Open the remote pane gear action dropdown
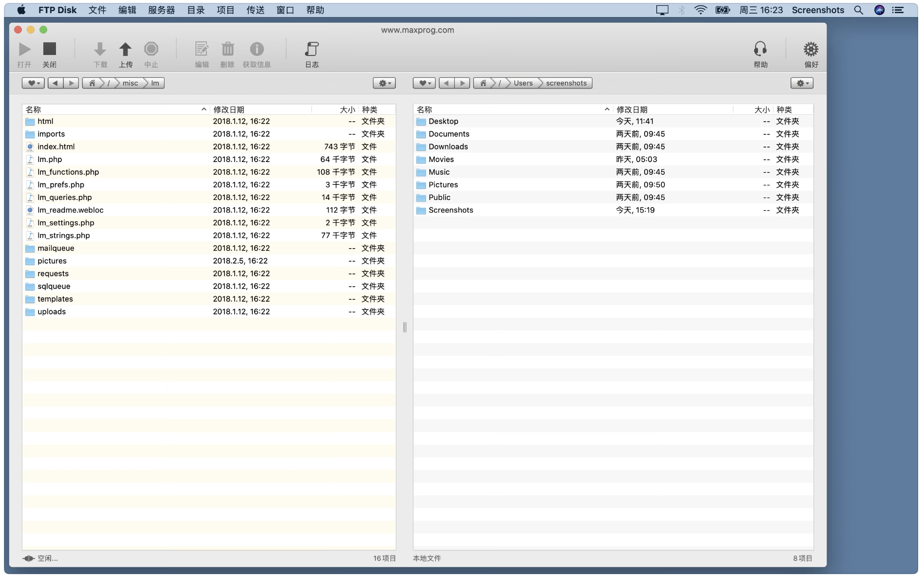 [384, 83]
